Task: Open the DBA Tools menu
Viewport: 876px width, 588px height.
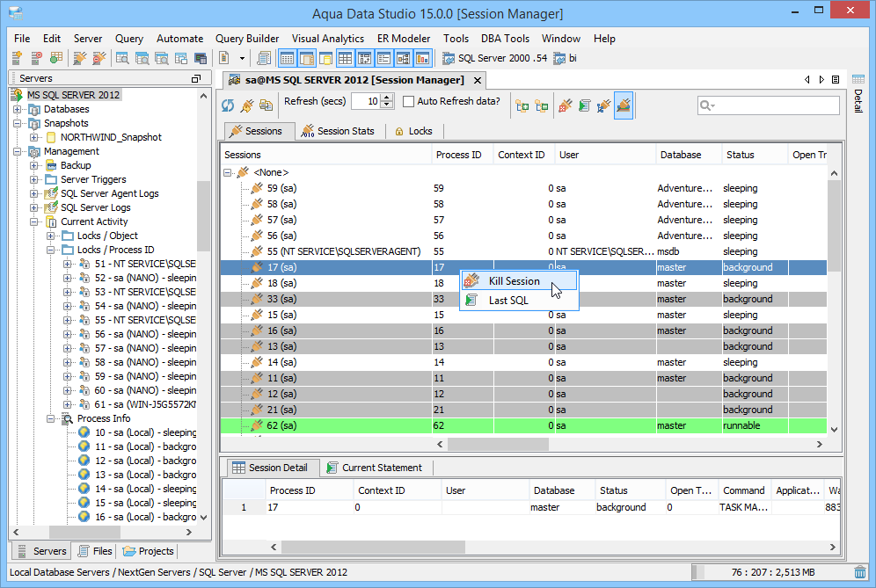Action: (505, 39)
